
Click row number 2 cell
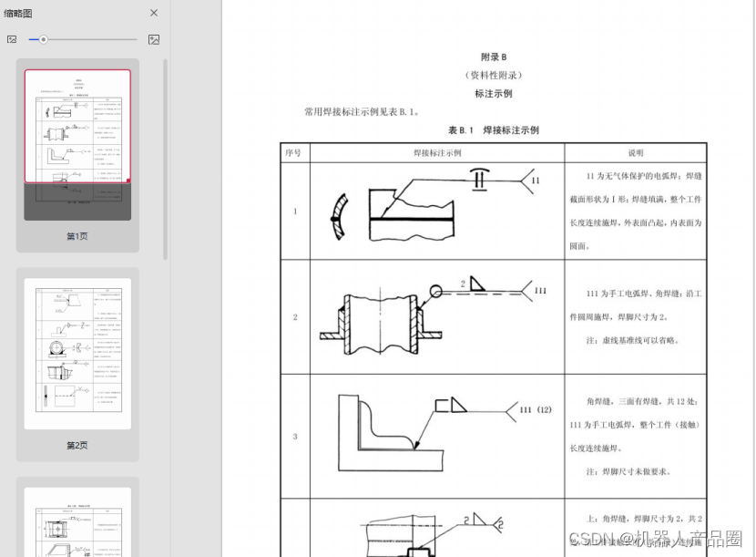(x=295, y=317)
